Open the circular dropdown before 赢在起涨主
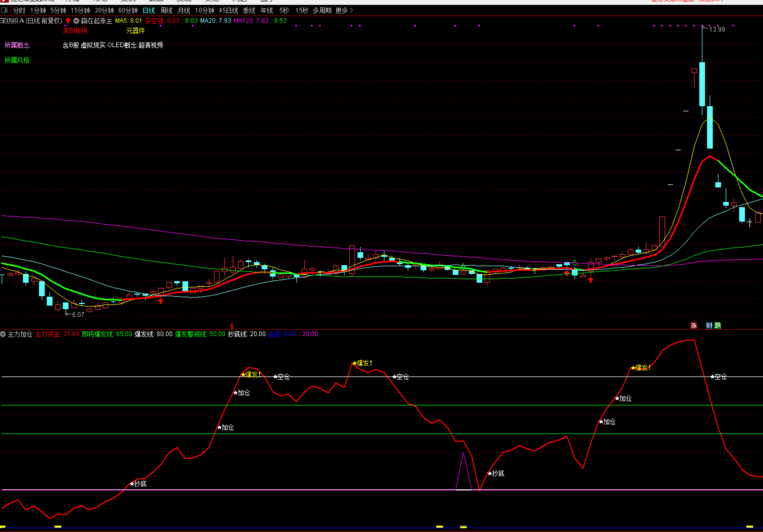The image size is (763, 532). point(76,21)
